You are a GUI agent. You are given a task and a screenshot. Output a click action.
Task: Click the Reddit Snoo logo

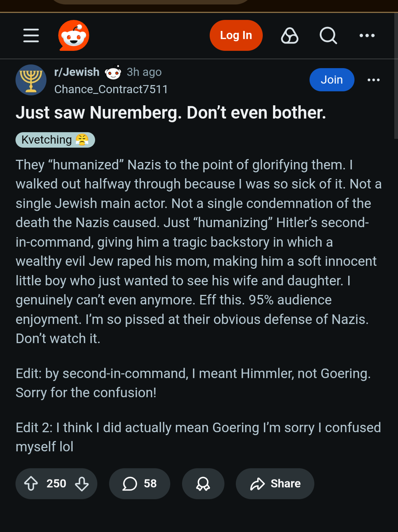pyautogui.click(x=74, y=35)
